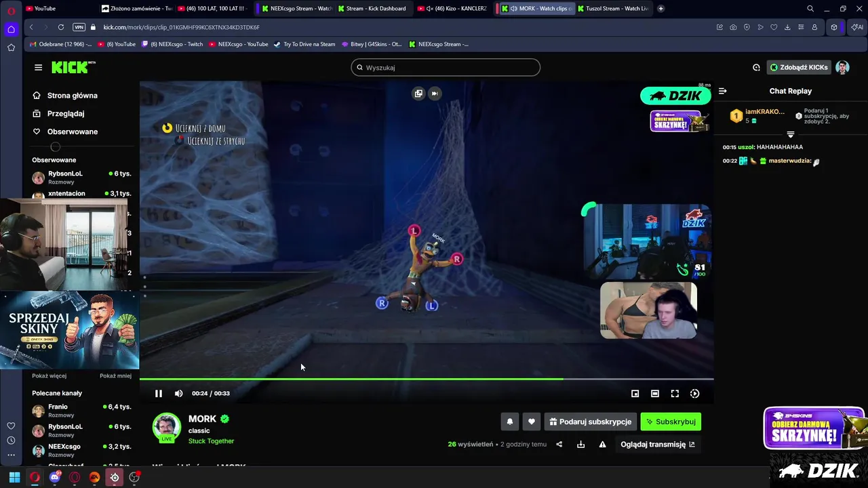The width and height of the screenshot is (868, 488).
Task: Open browser downloads in toolbar
Action: point(787,27)
